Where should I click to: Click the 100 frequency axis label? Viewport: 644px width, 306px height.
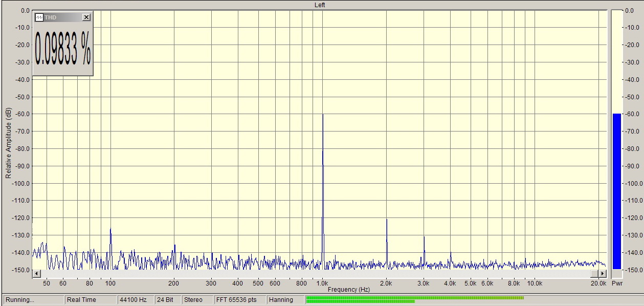[110, 283]
